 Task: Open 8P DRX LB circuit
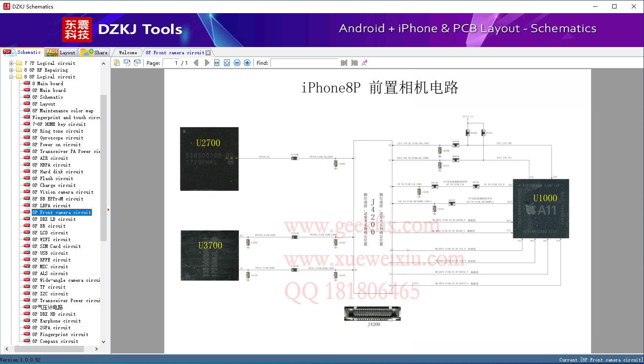[x=54, y=219]
